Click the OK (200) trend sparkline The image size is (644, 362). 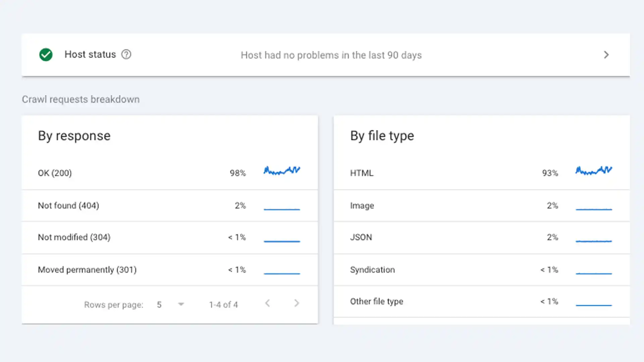(282, 171)
